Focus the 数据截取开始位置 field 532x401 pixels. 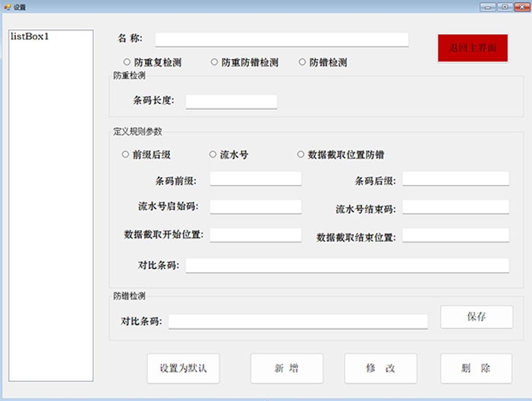(256, 235)
